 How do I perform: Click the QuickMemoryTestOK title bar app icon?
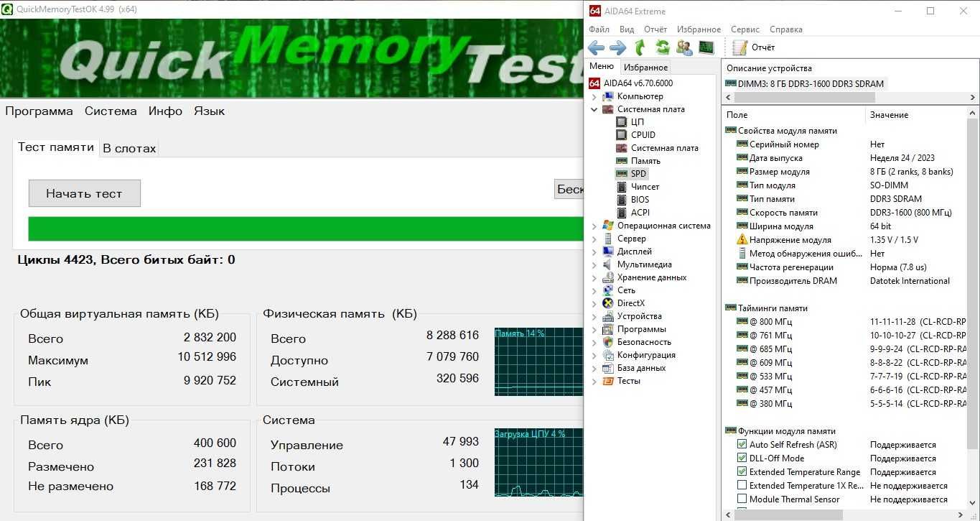pos(8,9)
